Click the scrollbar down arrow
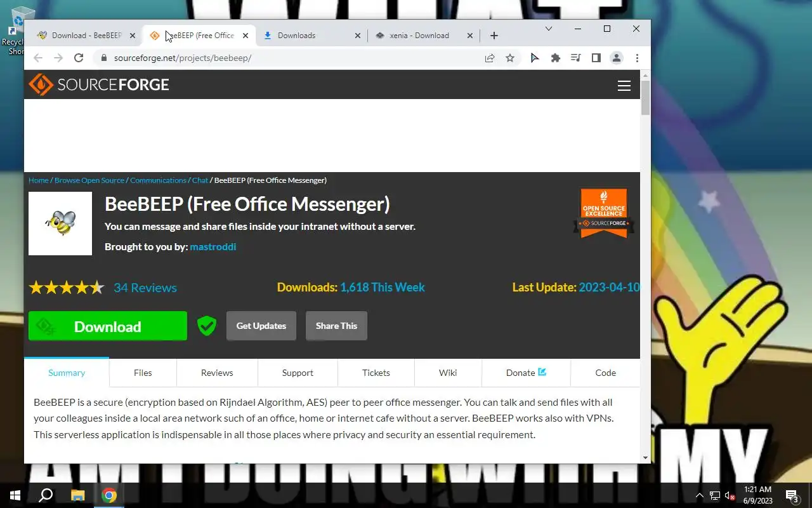Image resolution: width=812 pixels, height=508 pixels. (646, 457)
